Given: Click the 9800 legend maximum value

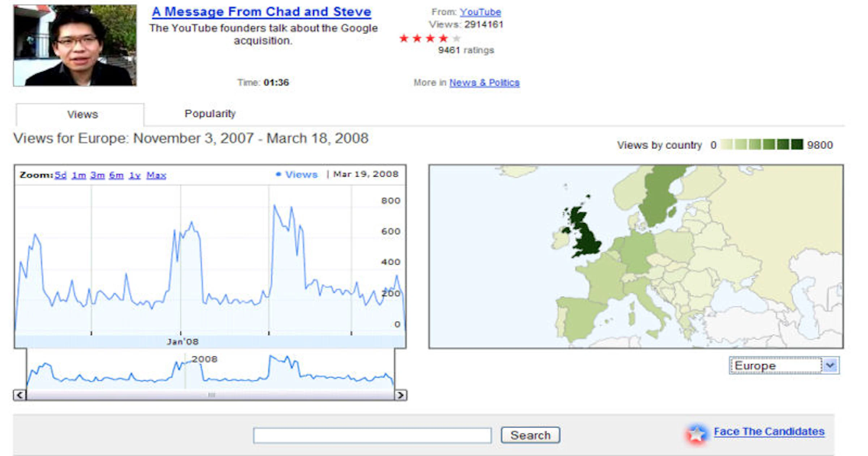Looking at the screenshot, I should pyautogui.click(x=820, y=145).
